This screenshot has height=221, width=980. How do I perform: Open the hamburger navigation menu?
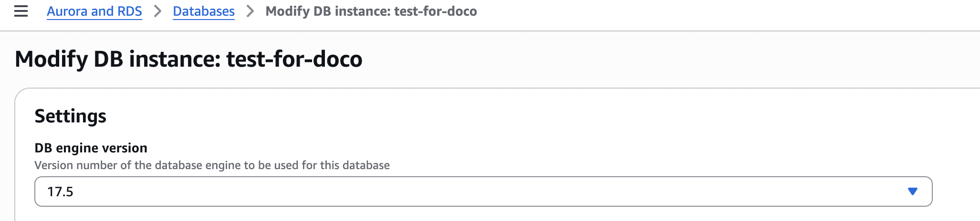[x=21, y=11]
